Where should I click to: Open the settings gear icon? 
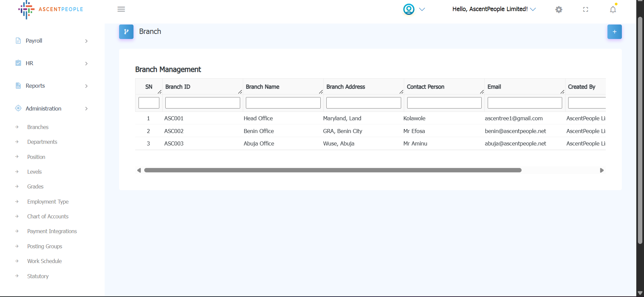click(559, 9)
